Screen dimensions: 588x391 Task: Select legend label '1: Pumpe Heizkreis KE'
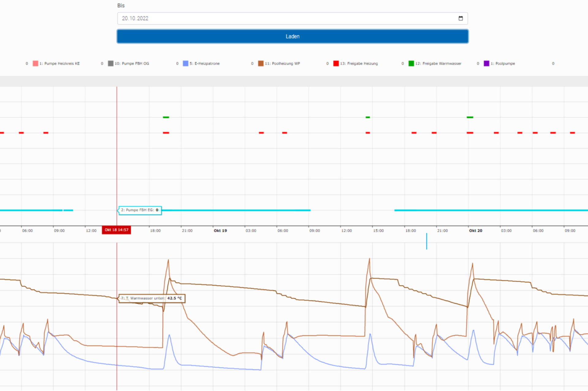pos(59,63)
